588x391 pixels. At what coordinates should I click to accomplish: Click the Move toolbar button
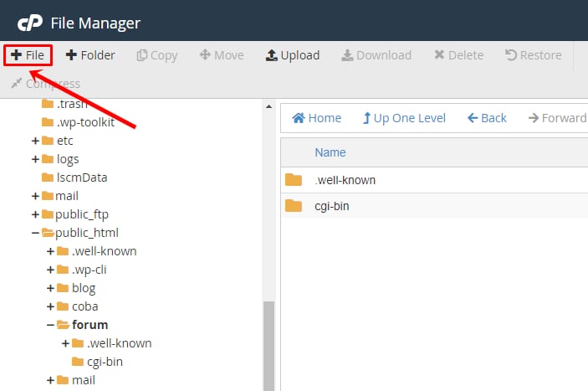pyautogui.click(x=222, y=55)
